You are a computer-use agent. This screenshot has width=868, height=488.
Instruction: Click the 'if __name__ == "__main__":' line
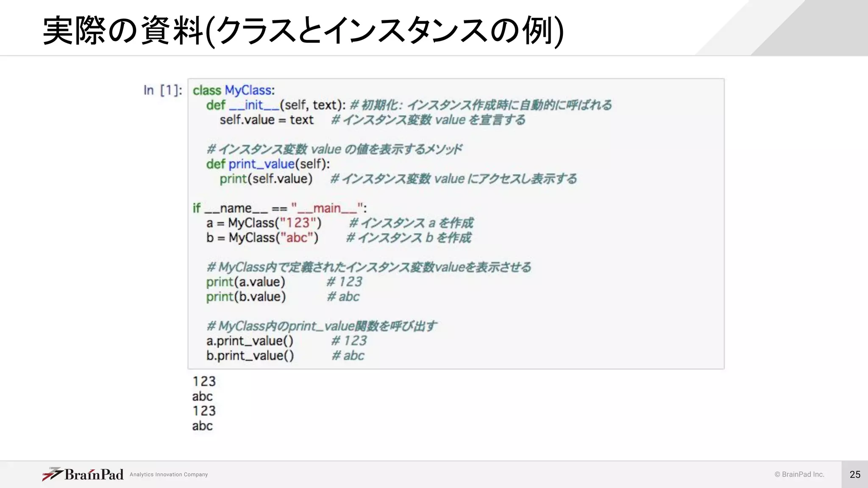(280, 208)
